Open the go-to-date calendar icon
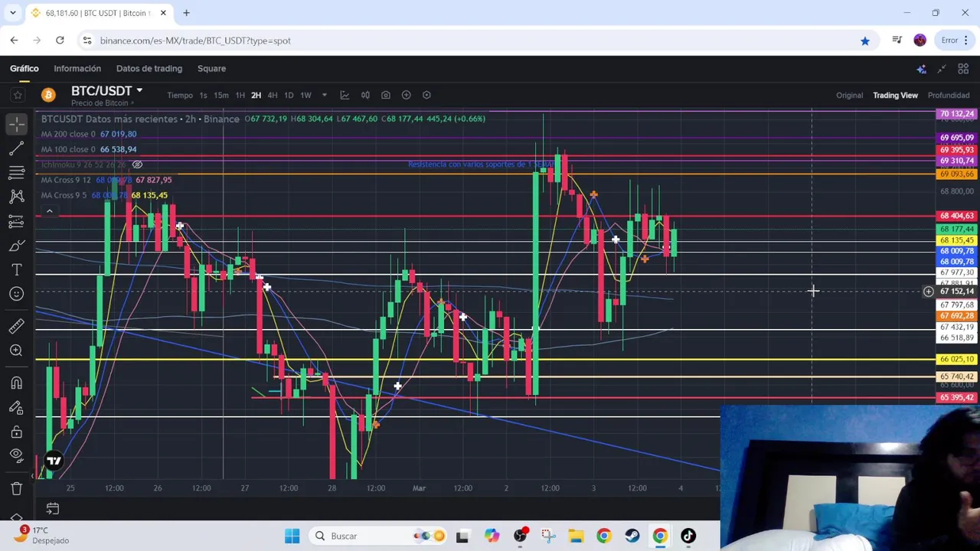This screenshot has height=551, width=980. coord(53,508)
